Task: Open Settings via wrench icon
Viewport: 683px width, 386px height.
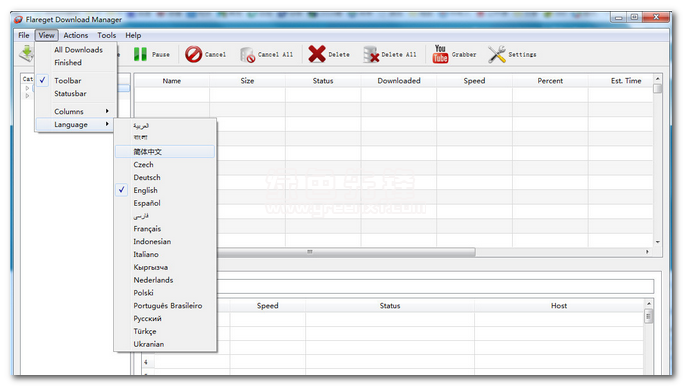Action: pos(497,54)
